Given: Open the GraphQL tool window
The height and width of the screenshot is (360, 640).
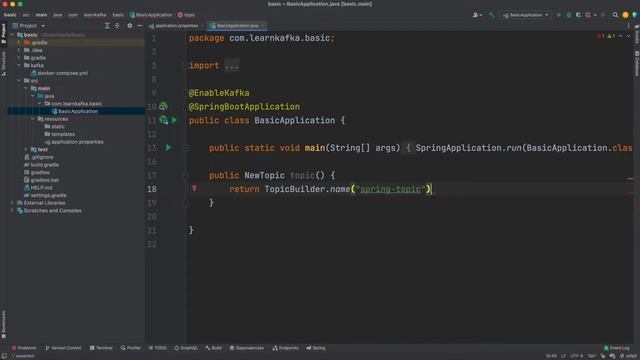Looking at the screenshot, I should coord(186,348).
